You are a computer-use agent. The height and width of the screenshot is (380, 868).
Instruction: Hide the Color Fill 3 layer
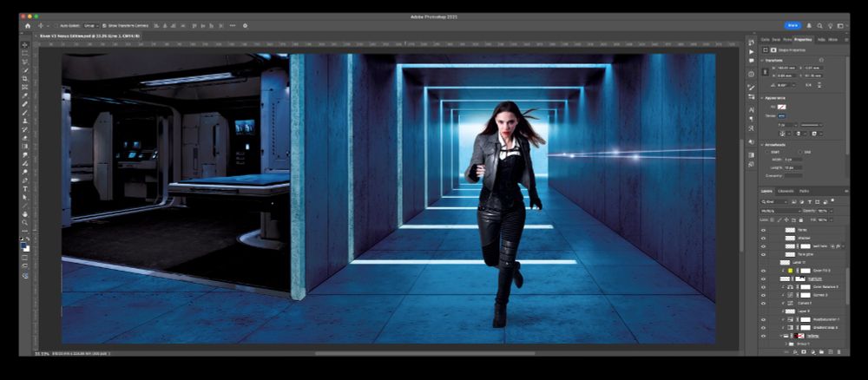pos(763,271)
